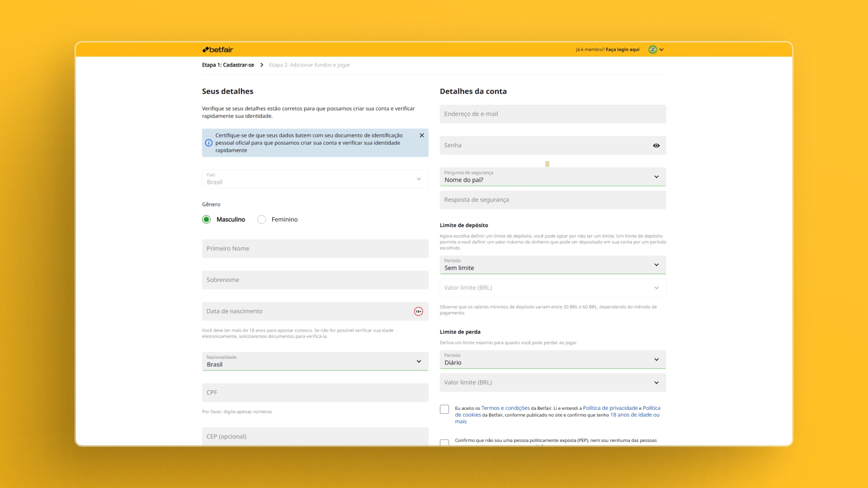Click 'Por favor, digite apenas números' hint
Image resolution: width=868 pixels, height=488 pixels.
(237, 412)
